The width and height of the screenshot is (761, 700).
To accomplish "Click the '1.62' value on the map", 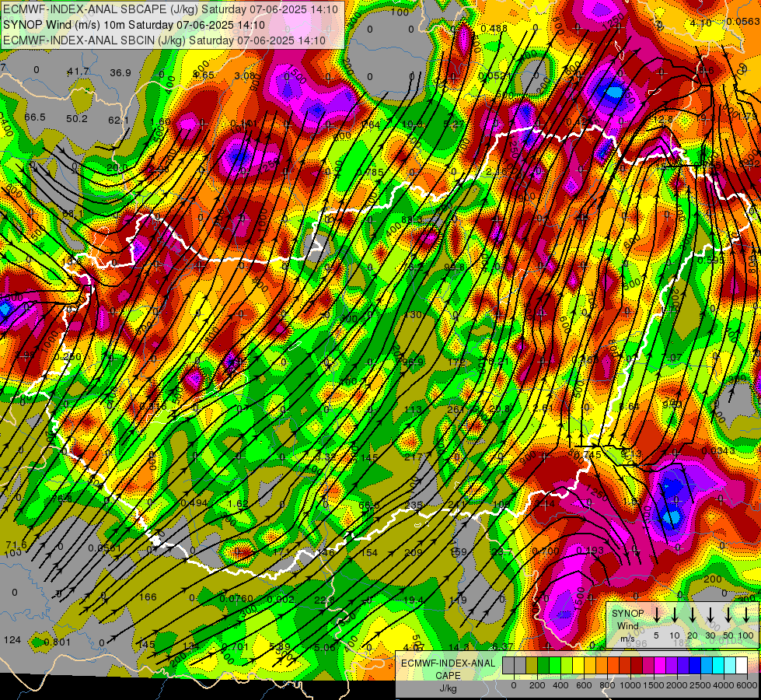I will pos(238,504).
